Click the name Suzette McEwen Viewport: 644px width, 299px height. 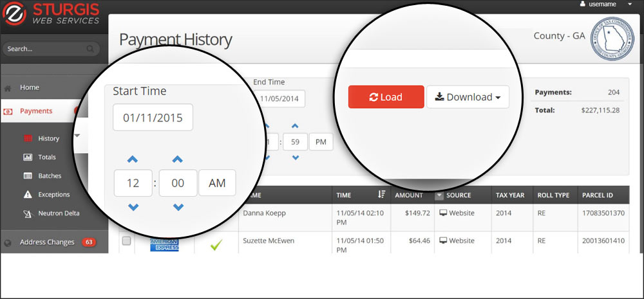tap(269, 240)
